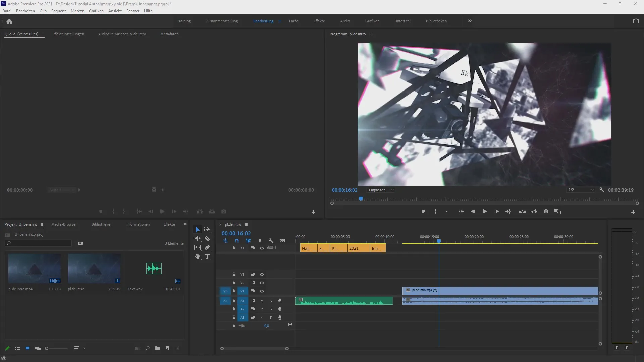Step back one frame in program monitor
Image resolution: width=644 pixels, height=362 pixels.
(x=473, y=212)
